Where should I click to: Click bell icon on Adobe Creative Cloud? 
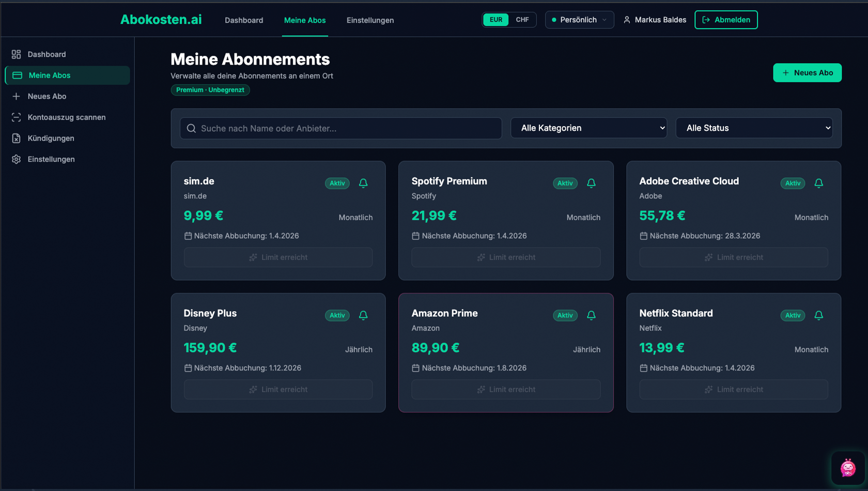[818, 183]
